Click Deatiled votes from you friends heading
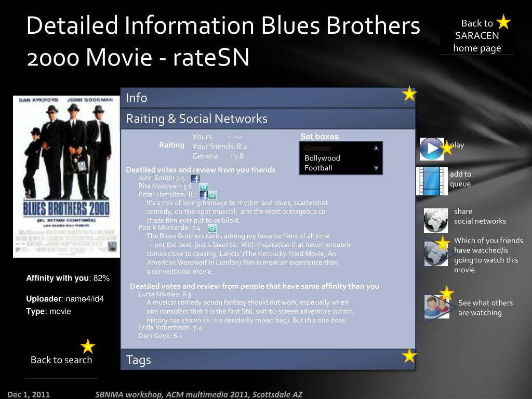The image size is (532, 399). click(x=201, y=170)
